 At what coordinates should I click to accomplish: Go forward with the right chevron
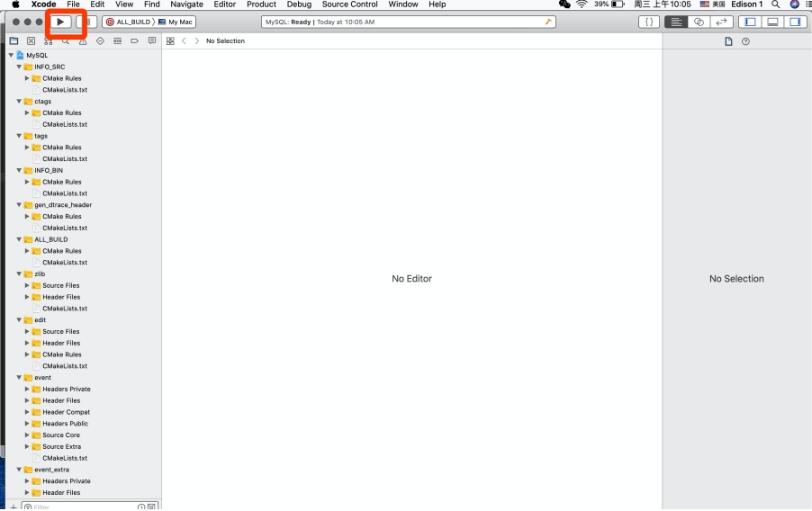[197, 40]
